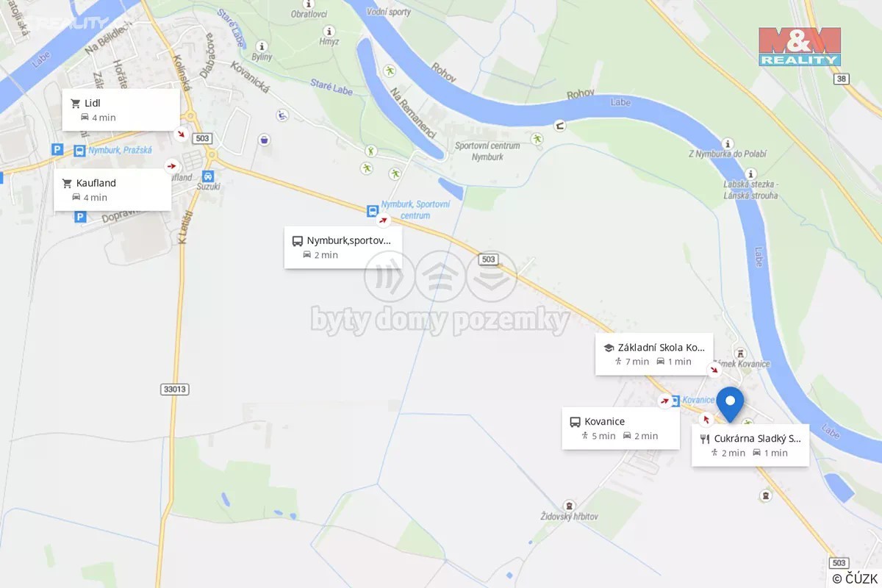Click the info icon near Hmyz
Image resolution: width=882 pixels, height=588 pixels.
(329, 31)
